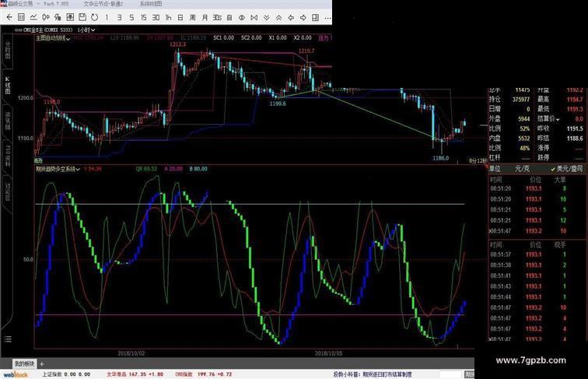
Task: Open the F10资料 side tab
Action: pyautogui.click(x=8, y=156)
